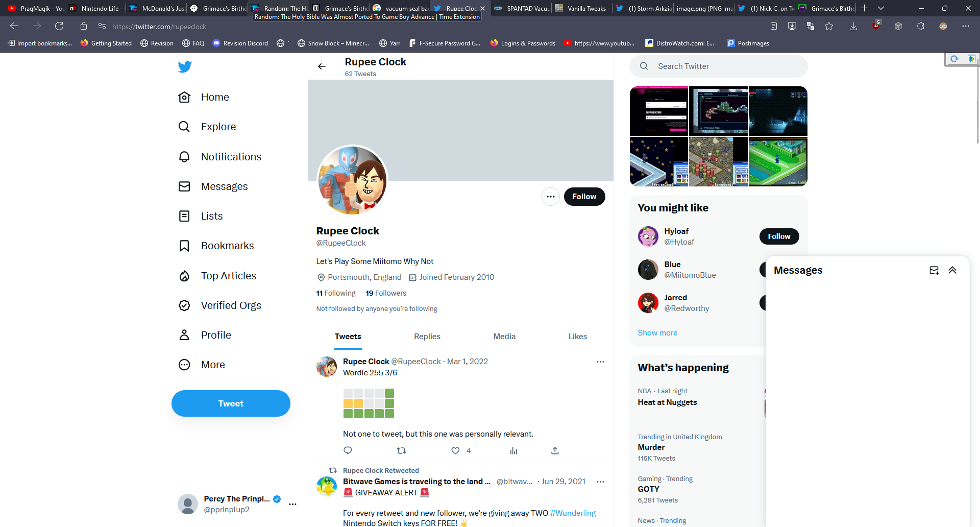
Task: Open the new message compose icon
Action: point(934,270)
